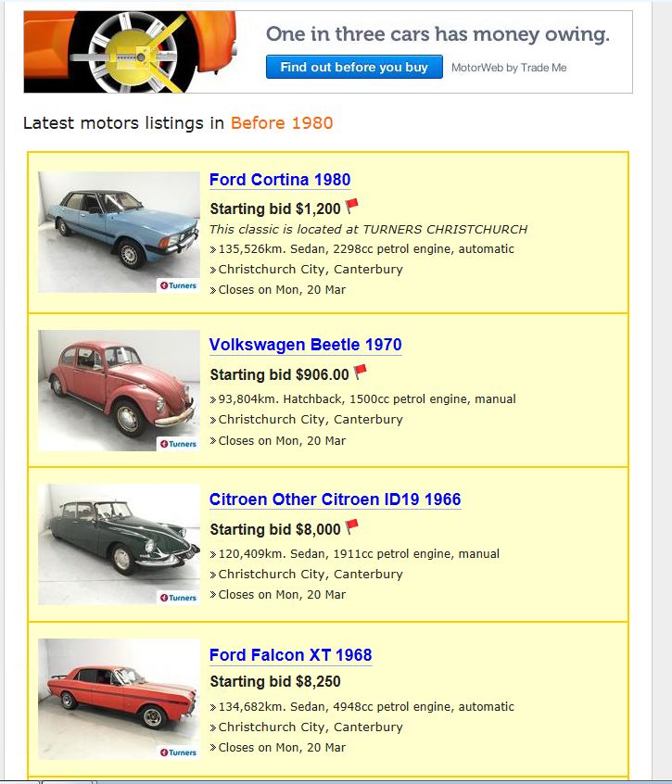Viewport: 672px width, 784px height.
Task: Click the red reserve flag beside $1,200
Action: coord(352,206)
